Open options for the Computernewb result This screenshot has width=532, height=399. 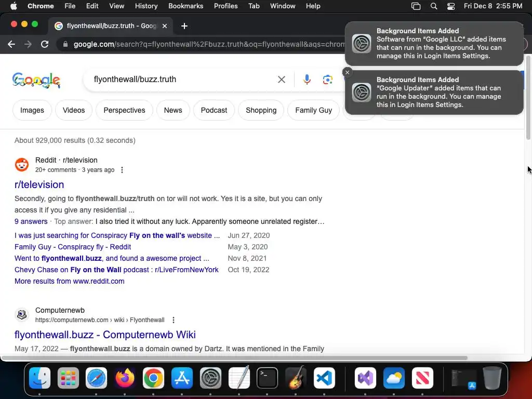174,320
